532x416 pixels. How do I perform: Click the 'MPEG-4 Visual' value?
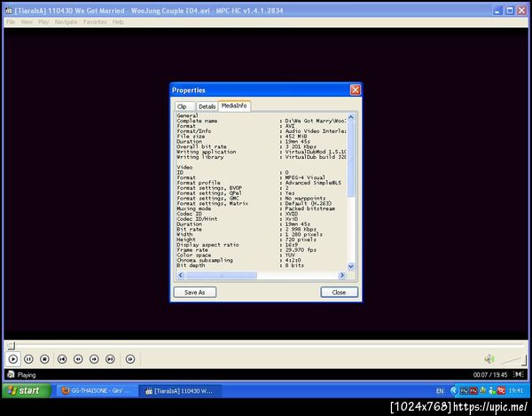[x=305, y=177]
